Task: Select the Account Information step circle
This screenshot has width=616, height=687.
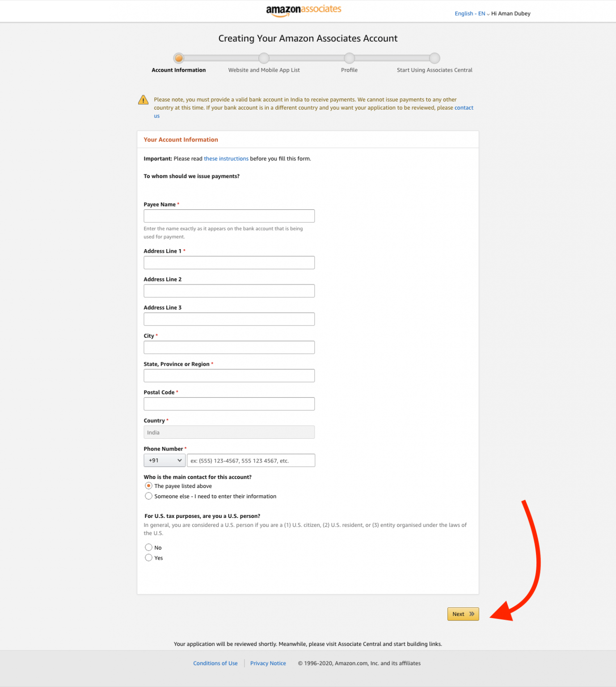Action: [179, 58]
